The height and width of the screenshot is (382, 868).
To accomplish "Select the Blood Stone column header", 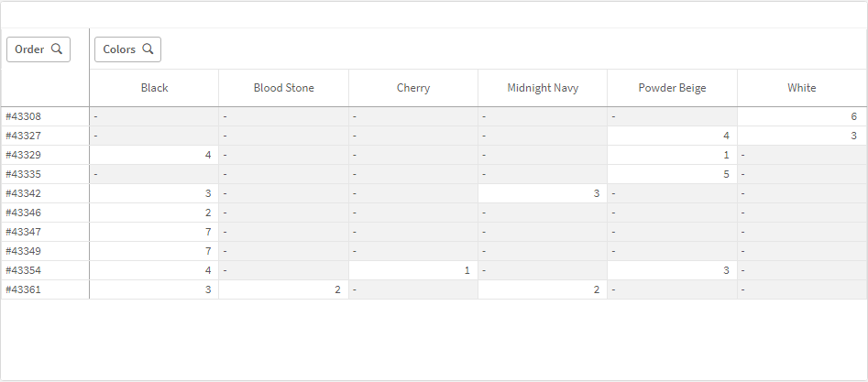I will pos(283,88).
